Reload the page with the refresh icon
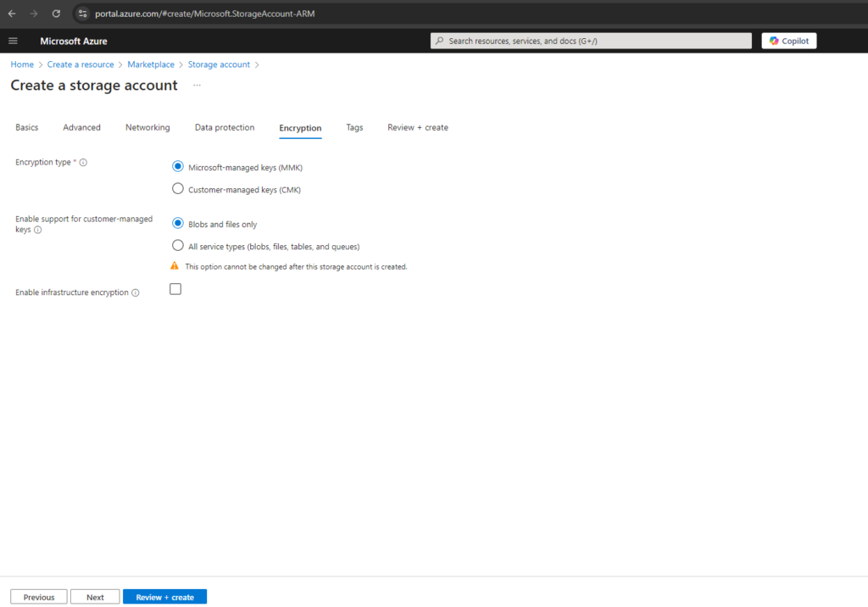This screenshot has width=868, height=607. coord(56,14)
